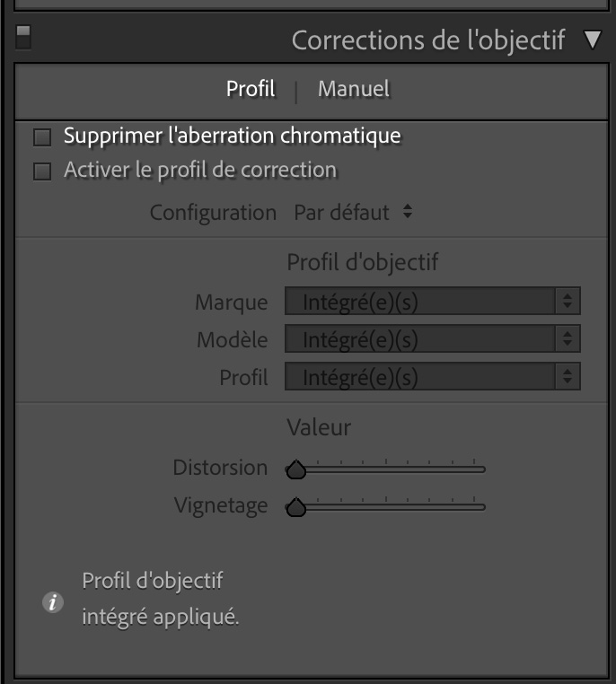
Task: Click the Marque dropdown stepper arrows
Action: coord(568,301)
